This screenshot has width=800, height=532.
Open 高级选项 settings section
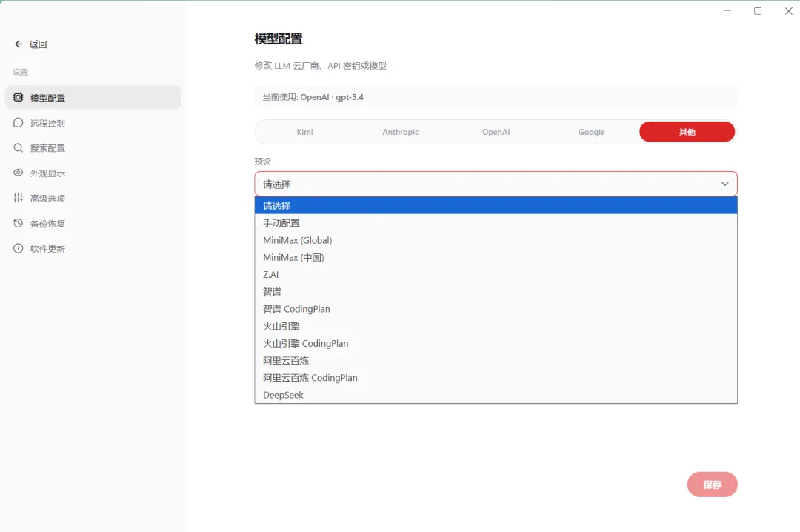93,198
